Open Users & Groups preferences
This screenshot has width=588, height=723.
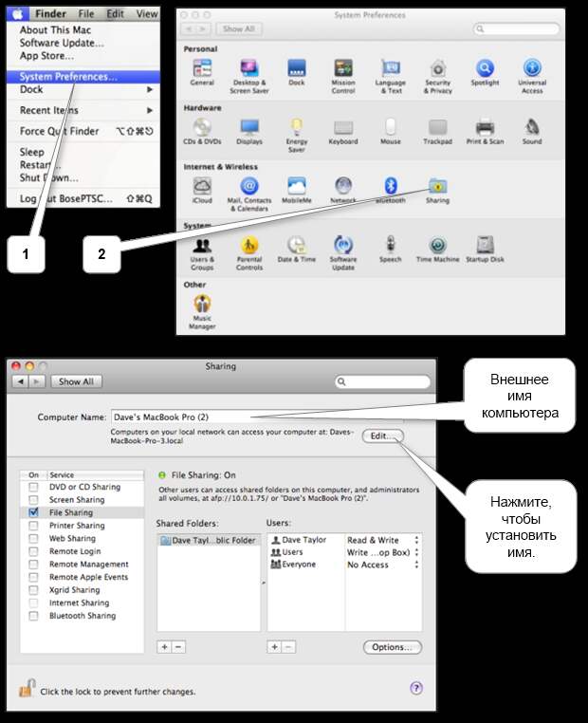(x=202, y=245)
